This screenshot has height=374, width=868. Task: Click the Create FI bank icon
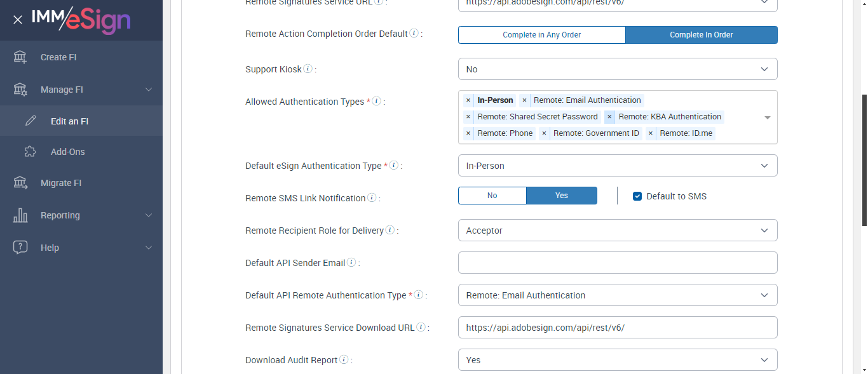(20, 57)
